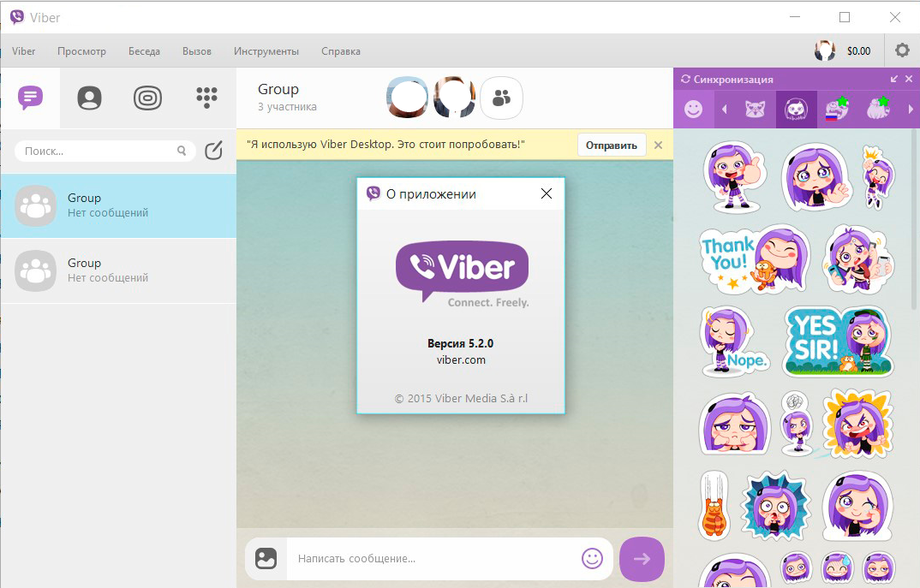Send the selfie phone Violet sticker
Image resolution: width=920 pixels, height=588 pixels.
pos(857,259)
